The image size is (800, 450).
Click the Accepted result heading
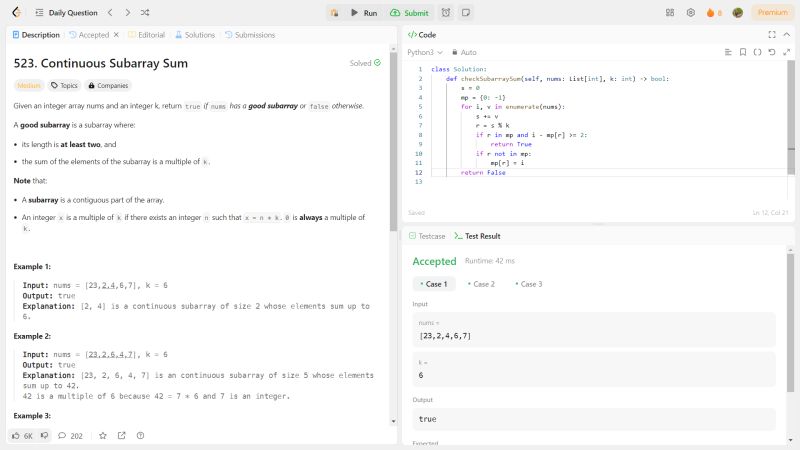click(x=434, y=261)
